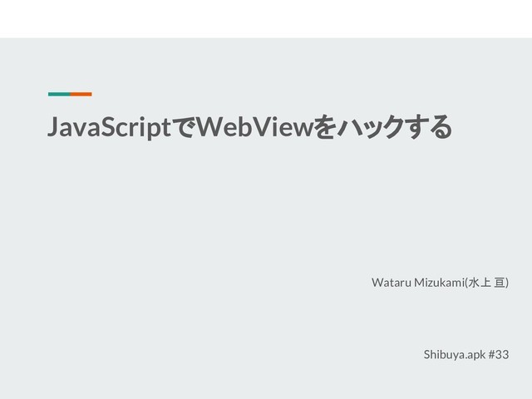This screenshot has width=532, height=399.
Task: Click the orange accent bar segment
Action: pyautogui.click(x=81, y=94)
